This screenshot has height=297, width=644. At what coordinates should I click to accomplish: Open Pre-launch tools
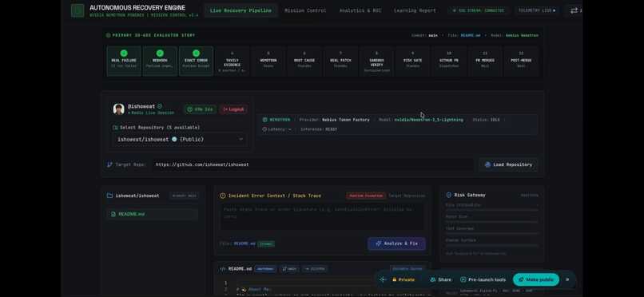point(483,279)
